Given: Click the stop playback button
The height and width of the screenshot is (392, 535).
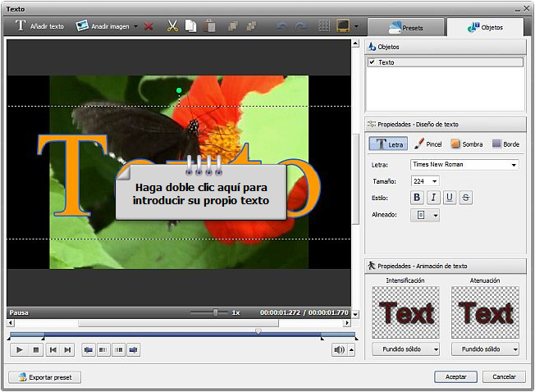Looking at the screenshot, I should (35, 350).
